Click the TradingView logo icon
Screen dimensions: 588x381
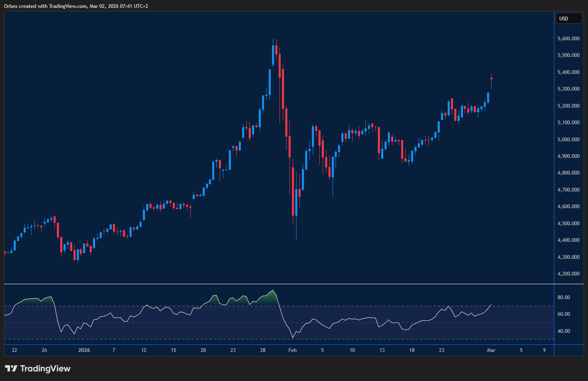tap(11, 369)
